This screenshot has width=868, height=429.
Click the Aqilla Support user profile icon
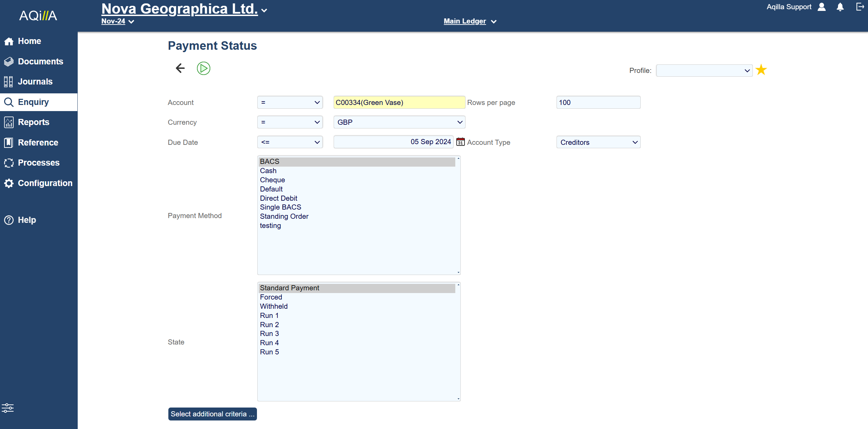click(822, 7)
